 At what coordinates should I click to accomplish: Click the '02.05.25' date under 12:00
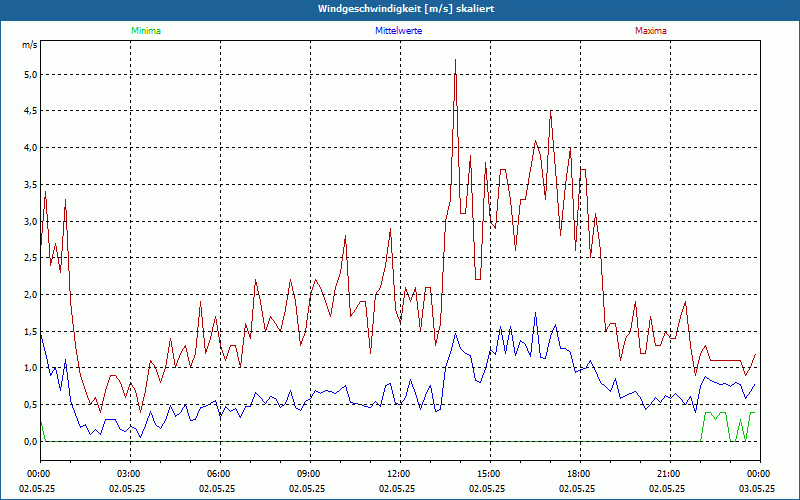pyautogui.click(x=397, y=488)
